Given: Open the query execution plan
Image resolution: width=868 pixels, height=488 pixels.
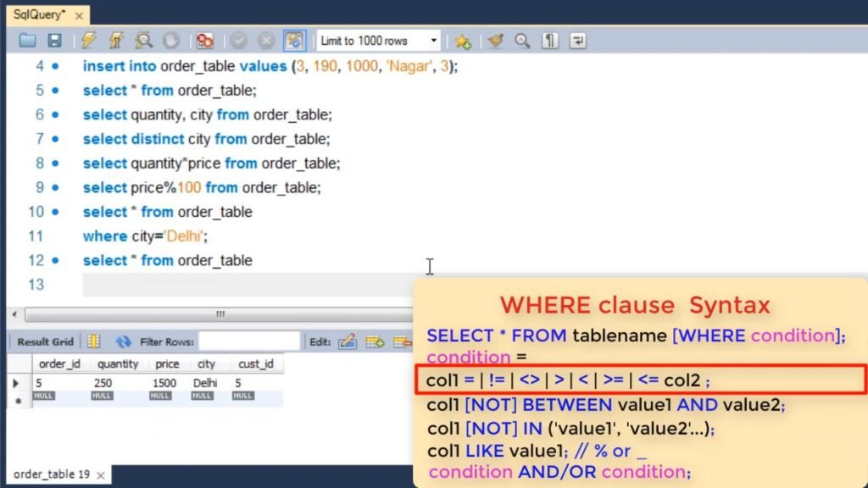Looking at the screenshot, I should [144, 40].
